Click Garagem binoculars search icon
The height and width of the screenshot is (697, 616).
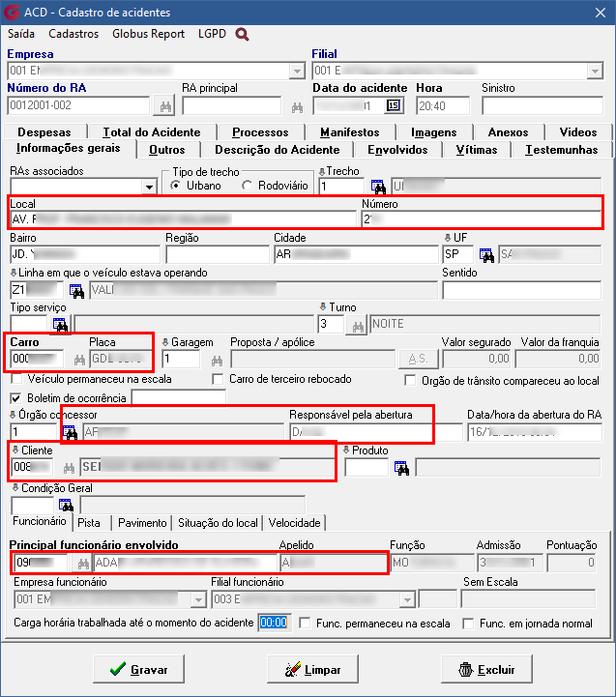click(217, 360)
